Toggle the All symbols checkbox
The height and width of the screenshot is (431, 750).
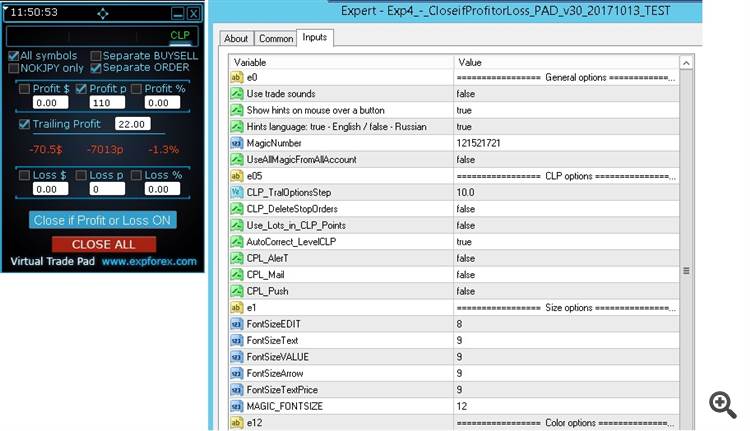click(x=13, y=56)
